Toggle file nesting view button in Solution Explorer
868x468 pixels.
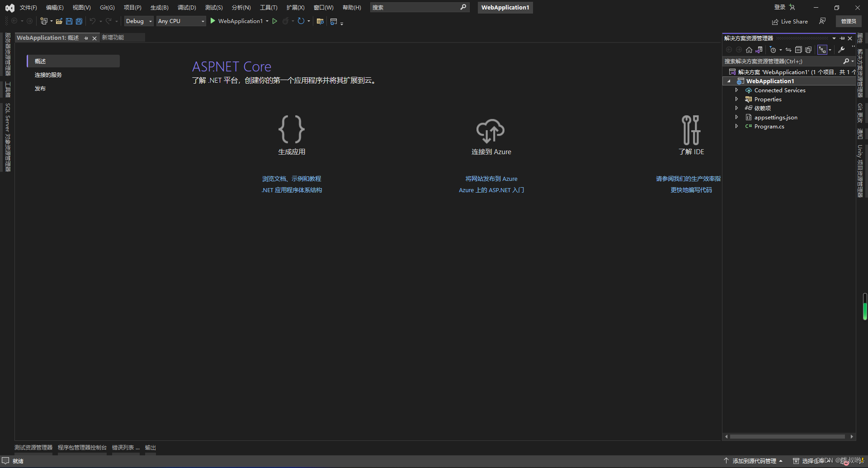click(822, 50)
